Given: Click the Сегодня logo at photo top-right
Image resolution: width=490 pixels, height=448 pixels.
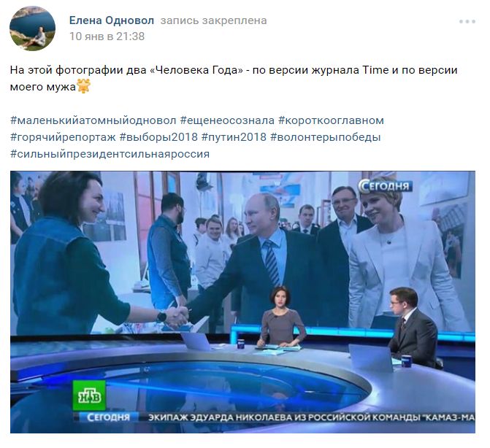Looking at the screenshot, I should point(385,186).
